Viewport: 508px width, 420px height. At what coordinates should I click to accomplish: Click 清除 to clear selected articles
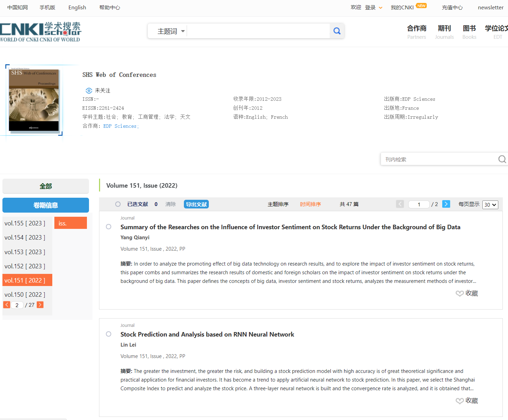pos(171,204)
